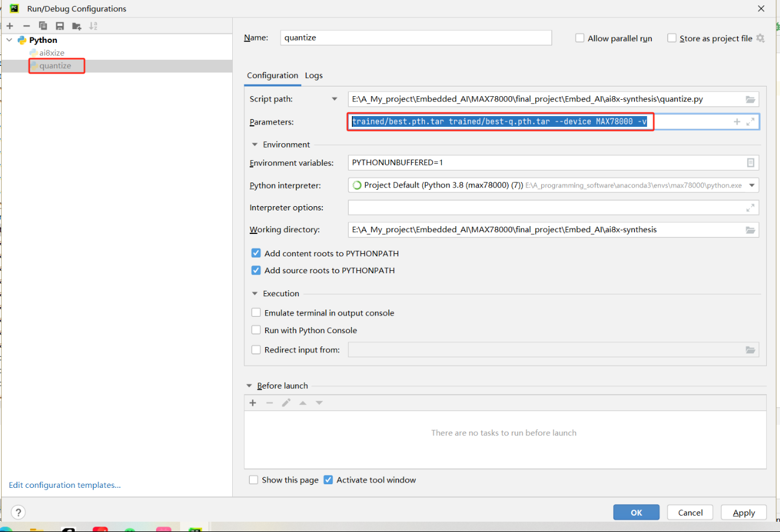Check Redirect input from option
The height and width of the screenshot is (532, 780).
point(256,349)
